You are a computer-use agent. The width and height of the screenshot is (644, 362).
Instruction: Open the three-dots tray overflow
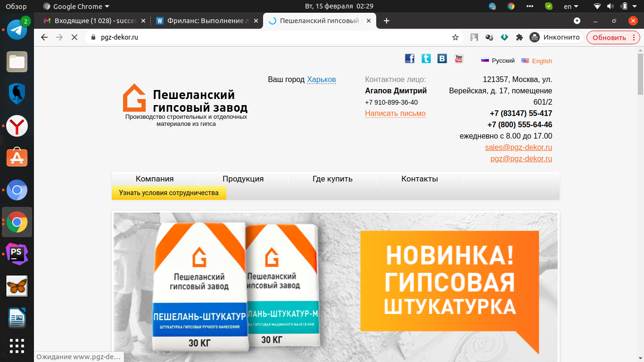[530, 7]
